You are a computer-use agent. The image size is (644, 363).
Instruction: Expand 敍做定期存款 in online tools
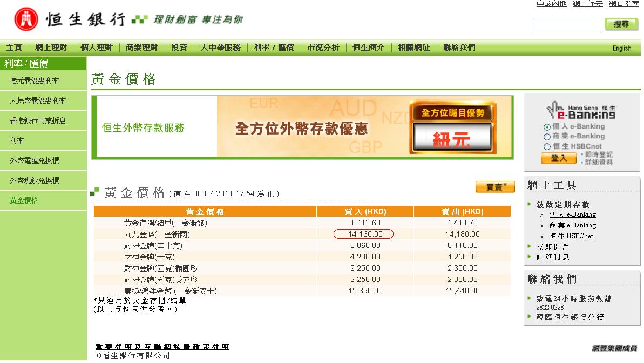pyautogui.click(x=562, y=205)
